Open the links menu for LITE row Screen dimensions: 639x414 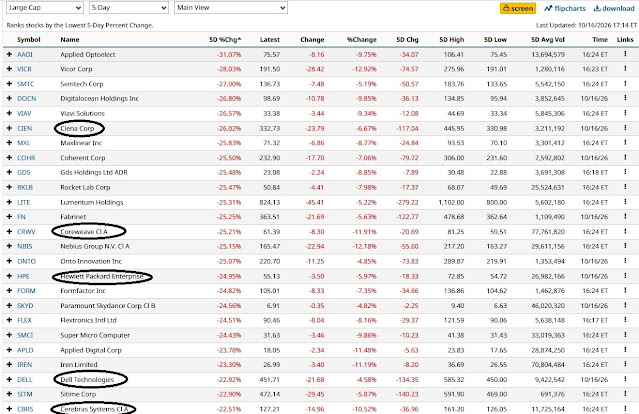[625, 202]
